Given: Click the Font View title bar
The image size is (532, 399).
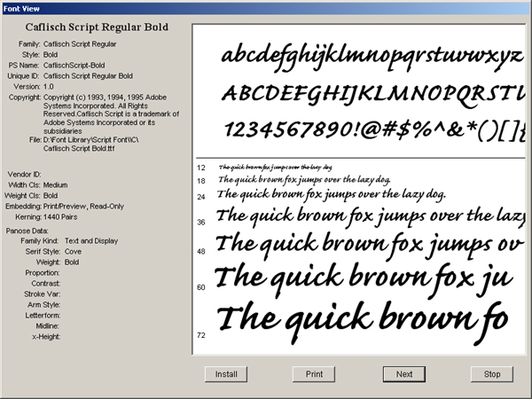Looking at the screenshot, I should click(x=266, y=6).
